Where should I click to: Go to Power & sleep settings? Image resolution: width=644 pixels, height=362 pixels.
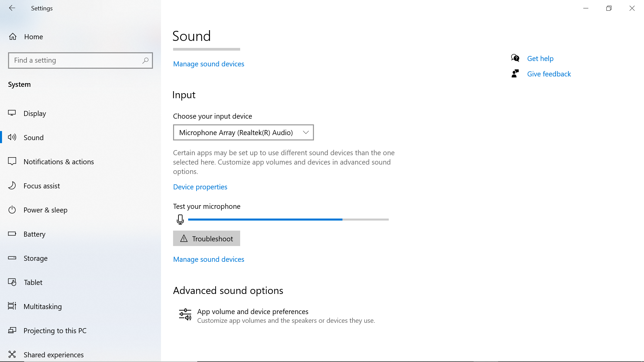coord(80,210)
